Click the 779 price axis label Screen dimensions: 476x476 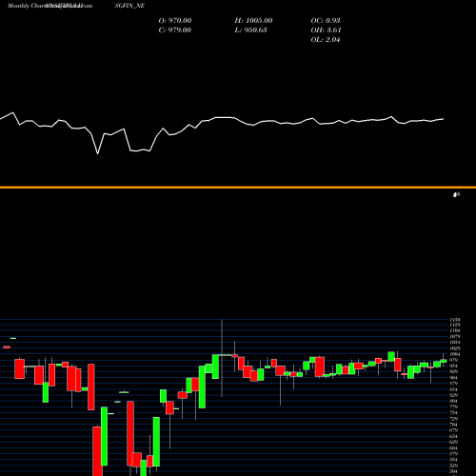[x=454, y=407]
